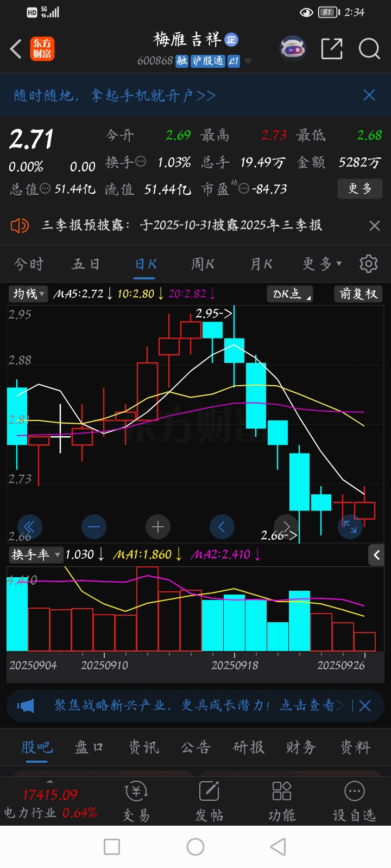Screen dimensions: 391x868
Task: Open the 交易 trade button
Action: click(136, 802)
